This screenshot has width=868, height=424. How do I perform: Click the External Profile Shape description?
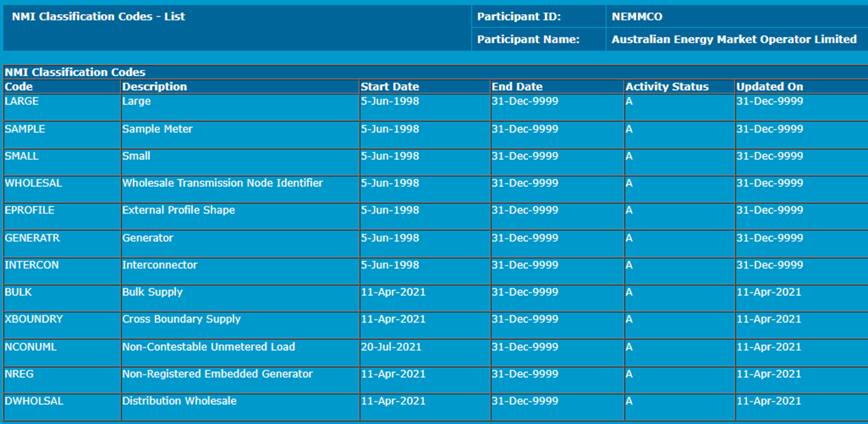pyautogui.click(x=178, y=211)
